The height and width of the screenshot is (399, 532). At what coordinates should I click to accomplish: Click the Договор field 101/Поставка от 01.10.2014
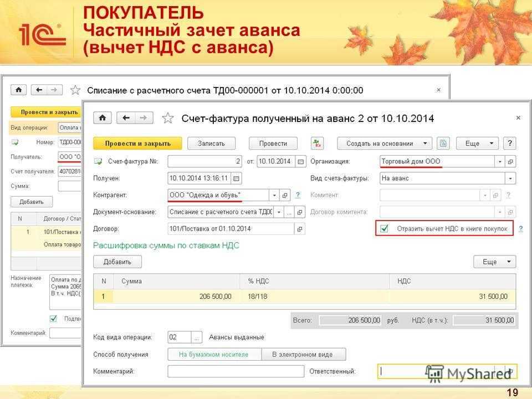tap(231, 229)
